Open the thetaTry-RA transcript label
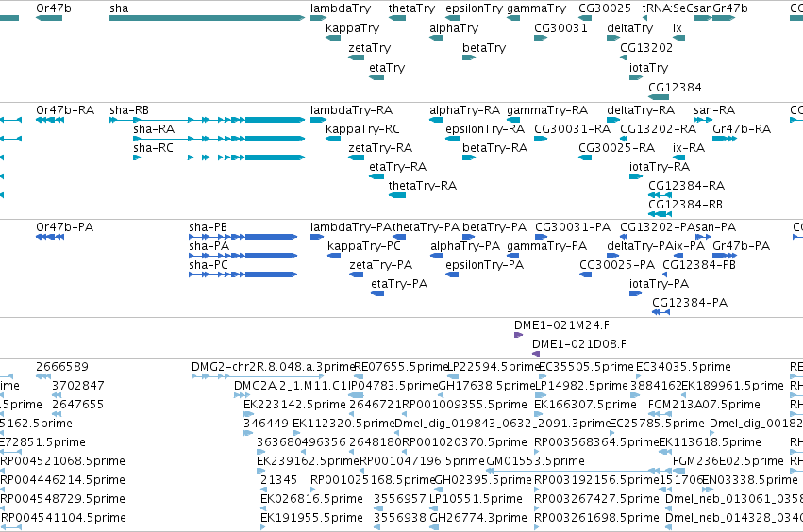 (422, 186)
